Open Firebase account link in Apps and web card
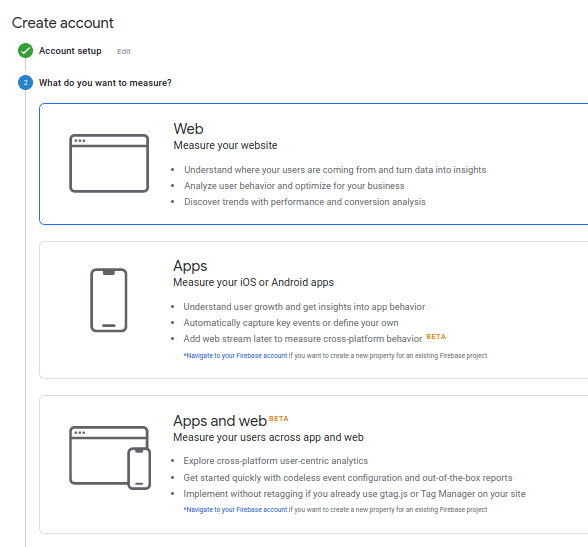The width and height of the screenshot is (588, 547). point(236,510)
